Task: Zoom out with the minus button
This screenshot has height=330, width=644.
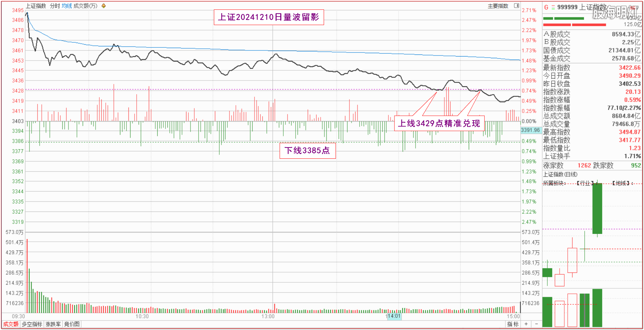Action: coord(537,324)
